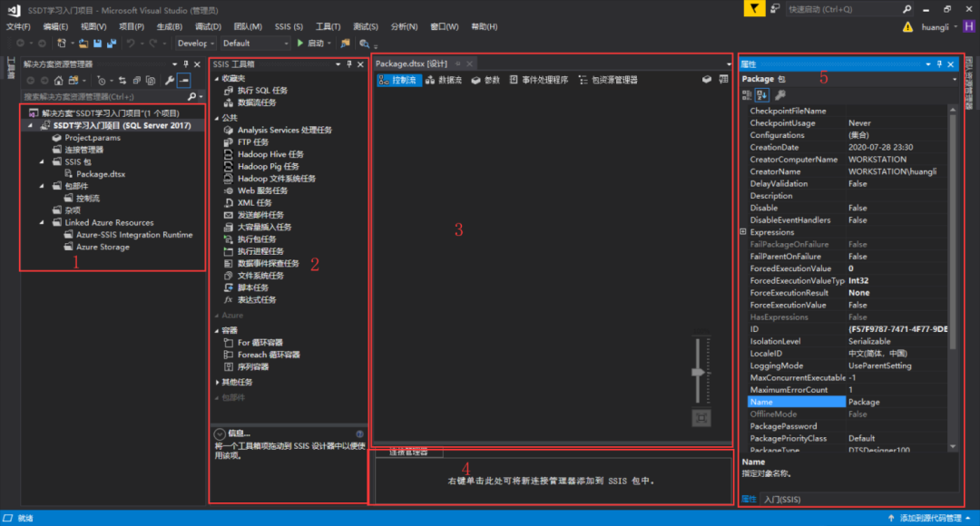Image resolution: width=980 pixels, height=526 pixels.
Task: Select Package.dtsx in Solution Explorer
Action: click(x=101, y=174)
